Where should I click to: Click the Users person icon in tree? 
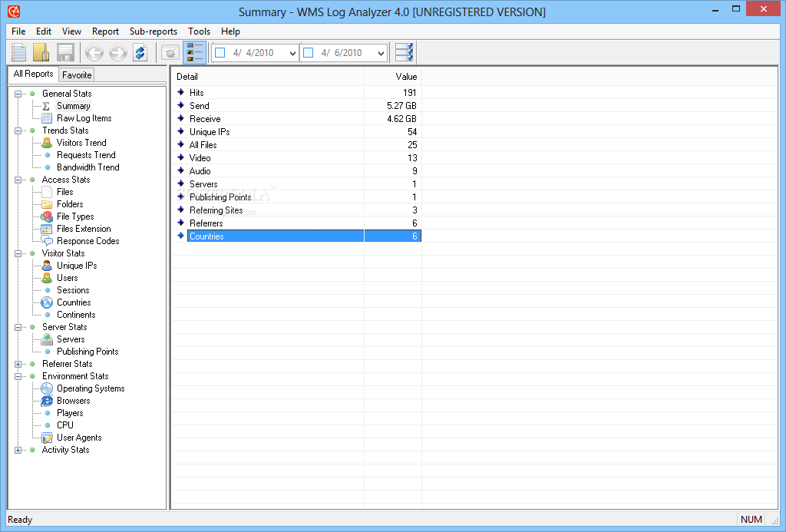47,278
